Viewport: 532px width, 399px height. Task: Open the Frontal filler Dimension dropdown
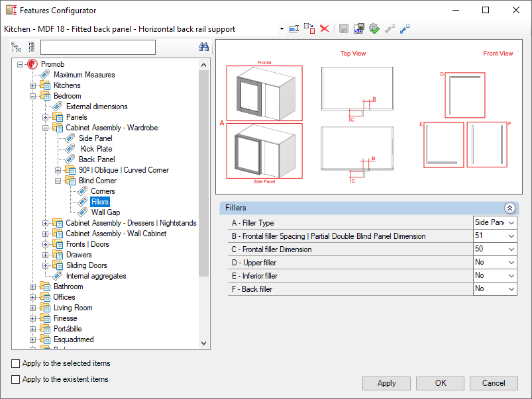511,249
